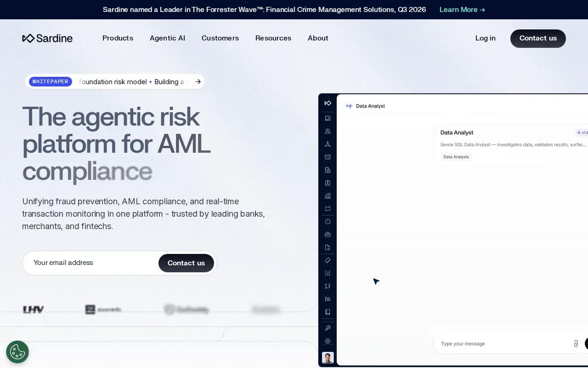Select the Data Analysis tag

coord(456,157)
